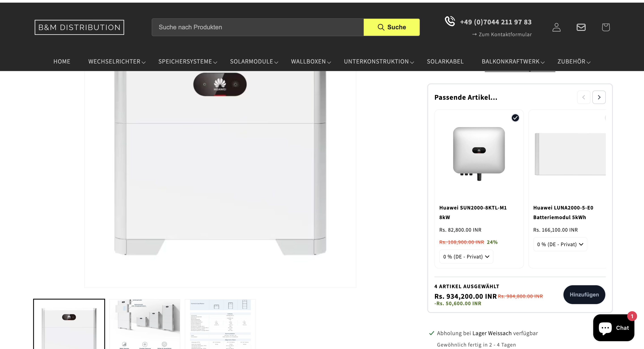Expand the UNTERKONSTRUKTION menu
Viewport: 644px width, 349px height.
[x=379, y=61]
